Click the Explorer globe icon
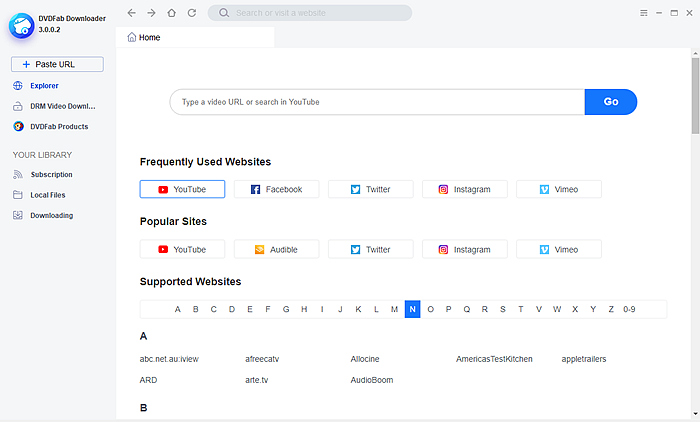The height and width of the screenshot is (422, 700). 18,85
